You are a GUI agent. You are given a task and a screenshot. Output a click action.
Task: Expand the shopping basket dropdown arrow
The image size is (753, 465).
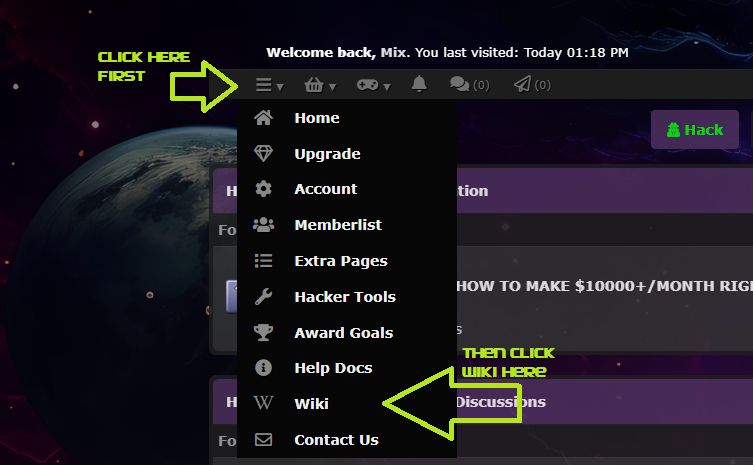[332, 87]
